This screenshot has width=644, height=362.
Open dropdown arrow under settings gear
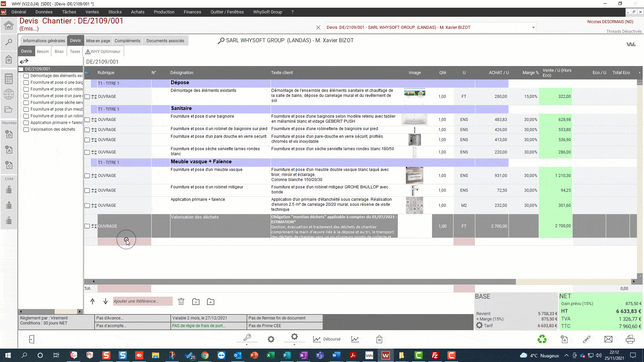tap(294, 345)
